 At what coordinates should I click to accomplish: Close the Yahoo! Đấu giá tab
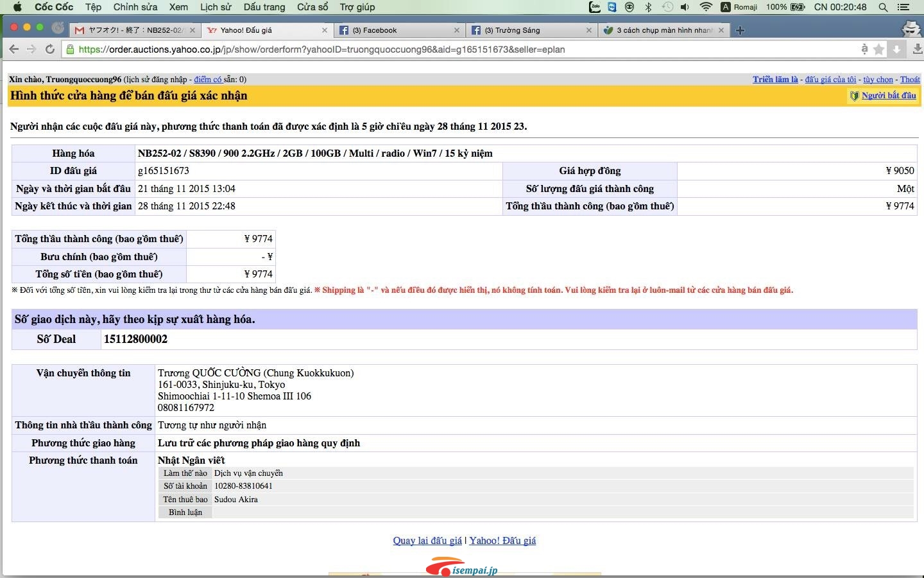(x=325, y=30)
